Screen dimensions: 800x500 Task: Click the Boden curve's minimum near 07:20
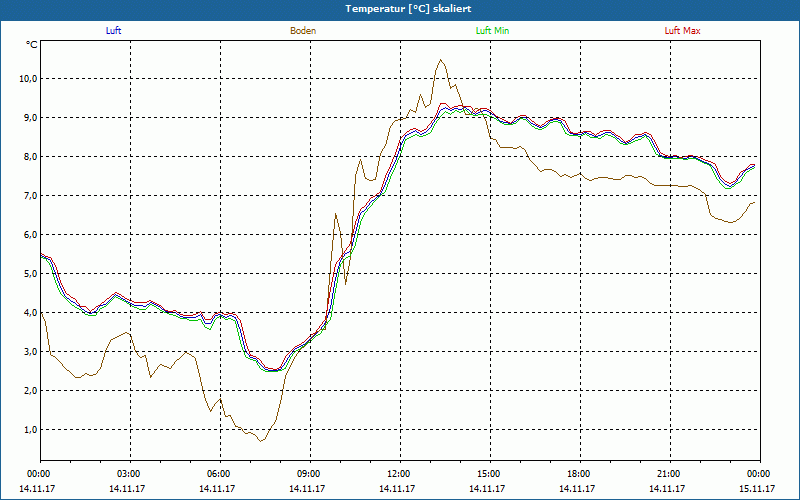tap(260, 441)
